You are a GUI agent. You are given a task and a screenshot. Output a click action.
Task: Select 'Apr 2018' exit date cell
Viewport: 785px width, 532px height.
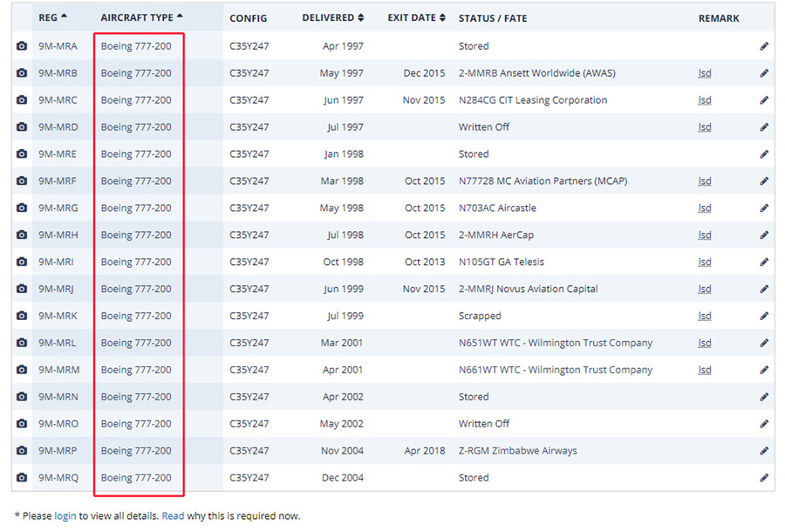pos(425,451)
